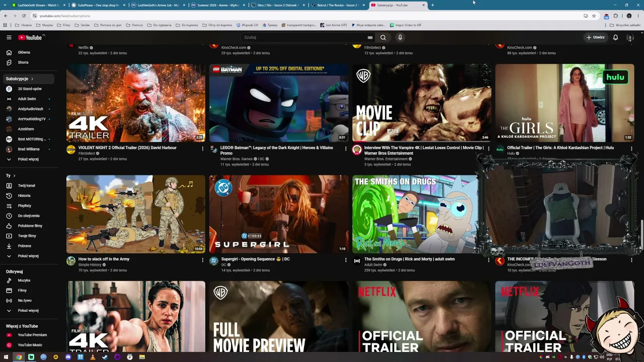Open more options for The Smiths on Drugs
Viewport: 644px width, 362px height.
coord(489,260)
